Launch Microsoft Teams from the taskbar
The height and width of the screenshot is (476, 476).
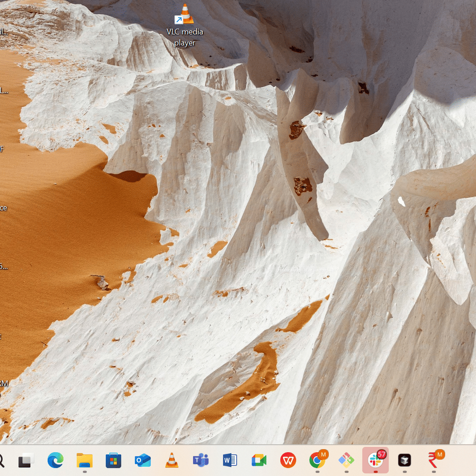pos(201,461)
